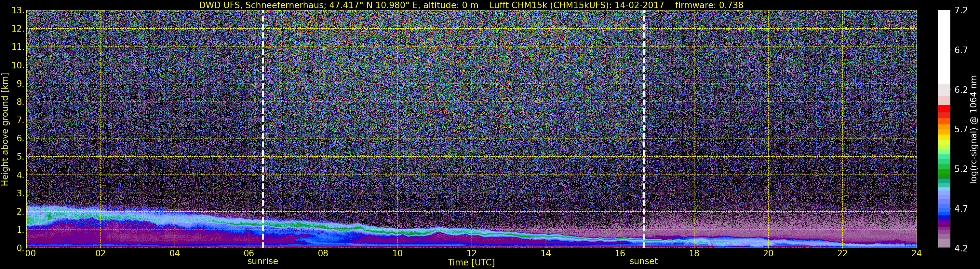The image size is (980, 269).
Task: Click the 6.7 tick on the colorbar
Action: [x=961, y=50]
